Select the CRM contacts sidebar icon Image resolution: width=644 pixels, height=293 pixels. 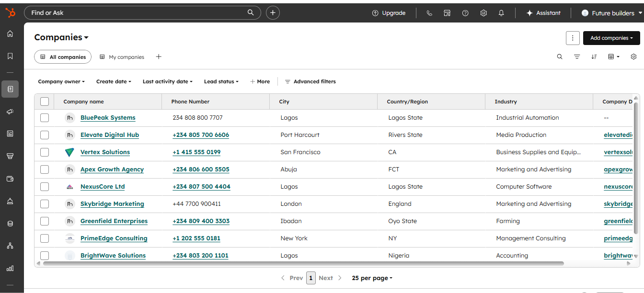[x=10, y=89]
